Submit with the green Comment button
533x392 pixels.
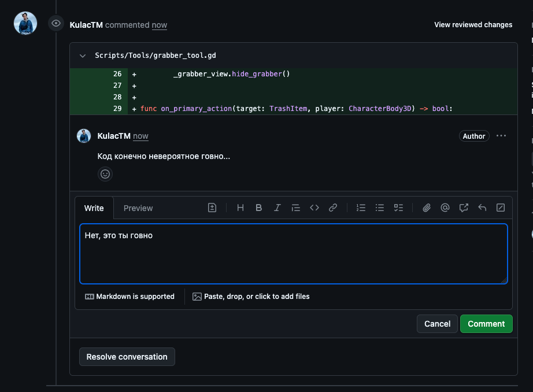486,324
